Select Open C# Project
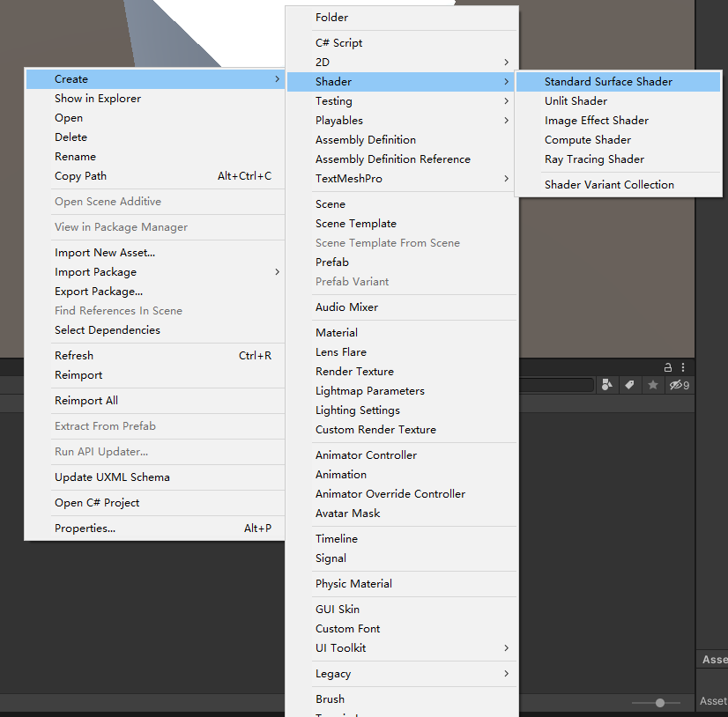 tap(155, 503)
